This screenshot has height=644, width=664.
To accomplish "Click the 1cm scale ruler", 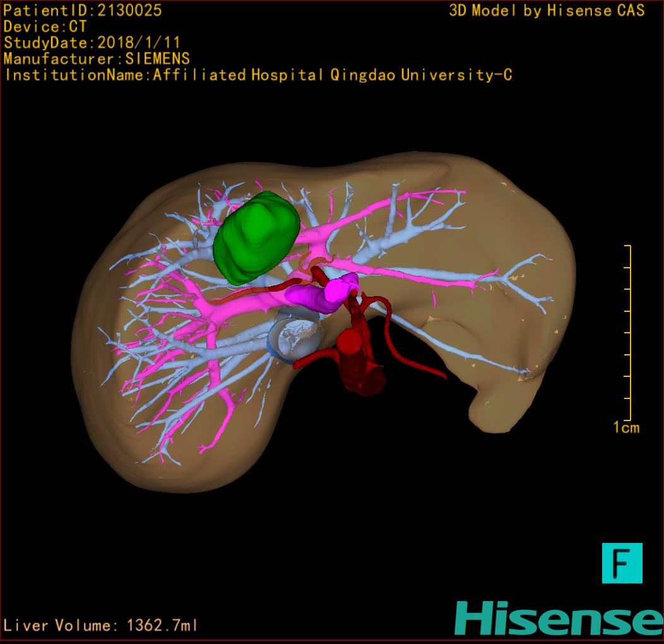I will click(627, 333).
